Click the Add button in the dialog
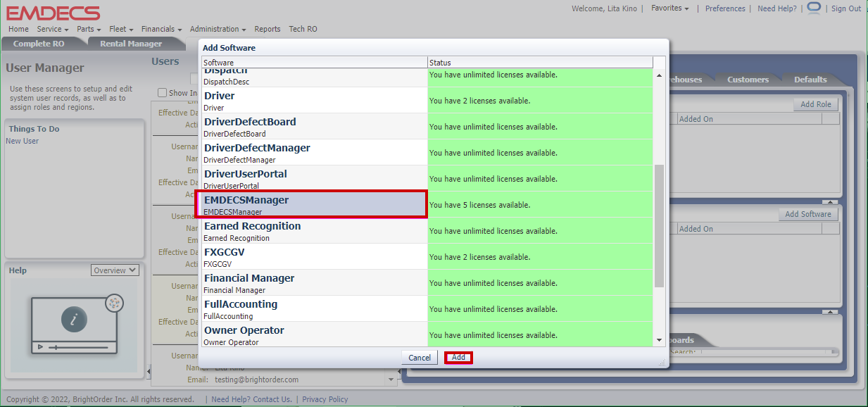Image resolution: width=868 pixels, height=407 pixels. [x=458, y=358]
